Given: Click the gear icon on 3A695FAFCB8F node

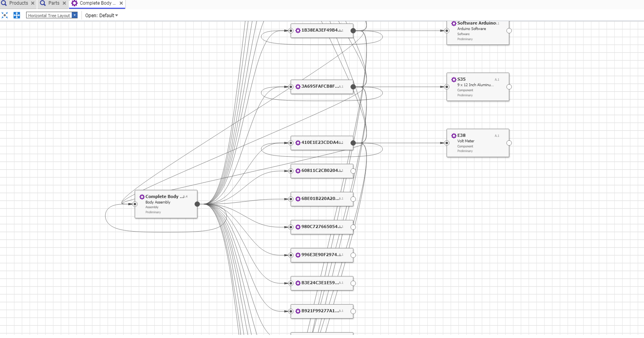Looking at the screenshot, I should pos(298,87).
